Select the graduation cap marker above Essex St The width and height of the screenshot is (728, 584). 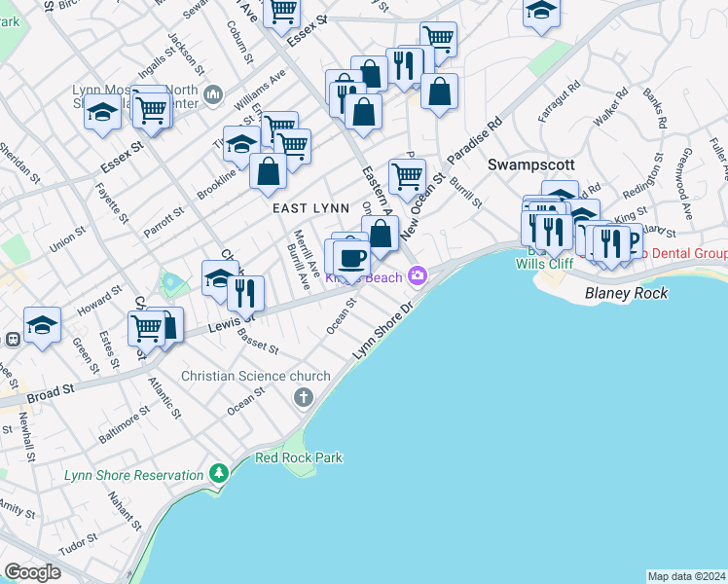click(101, 111)
